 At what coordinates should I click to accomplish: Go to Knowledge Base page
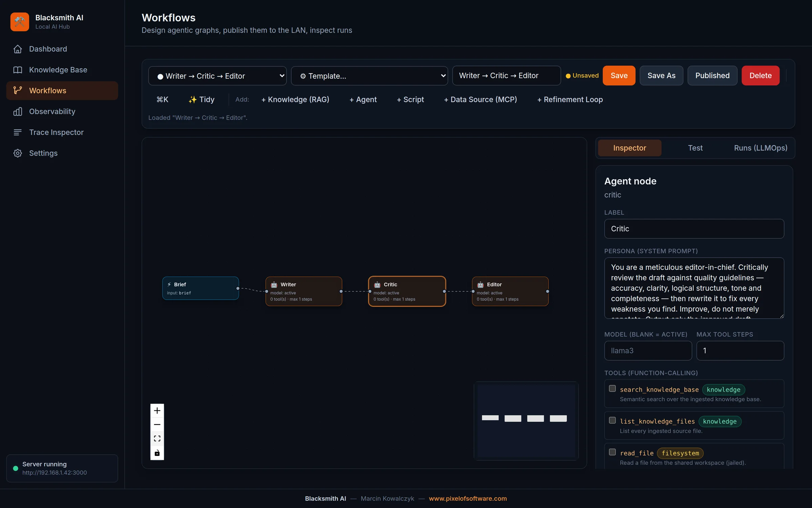(x=62, y=70)
